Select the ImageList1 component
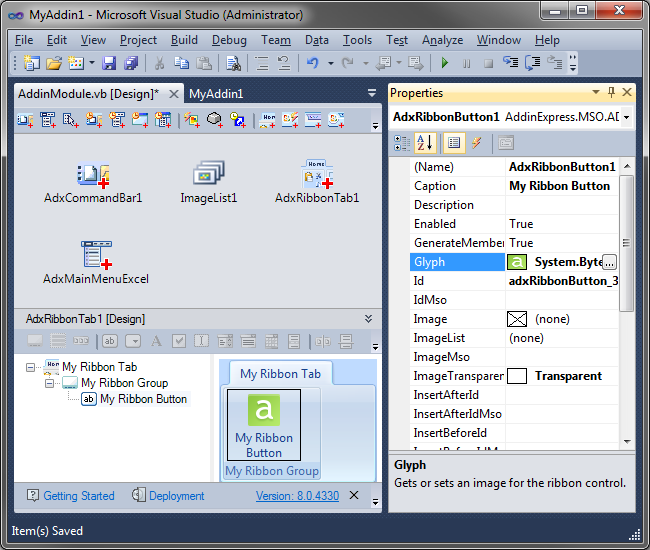 click(209, 182)
